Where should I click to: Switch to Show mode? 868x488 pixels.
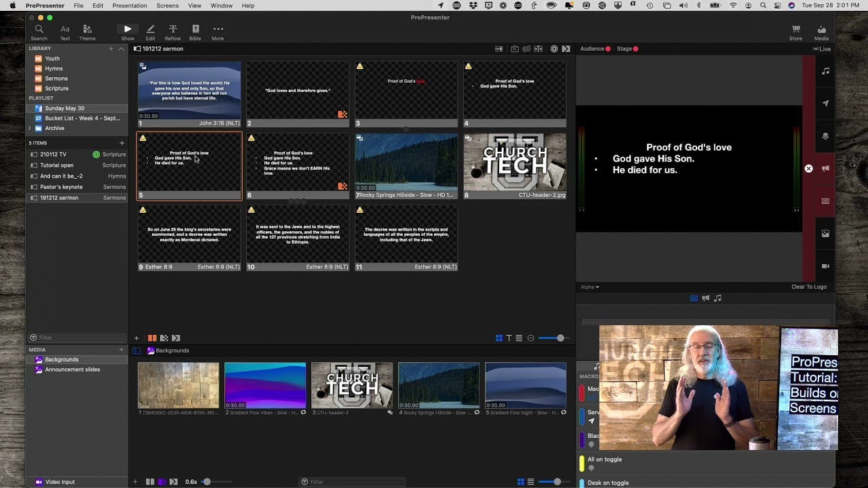click(x=127, y=33)
